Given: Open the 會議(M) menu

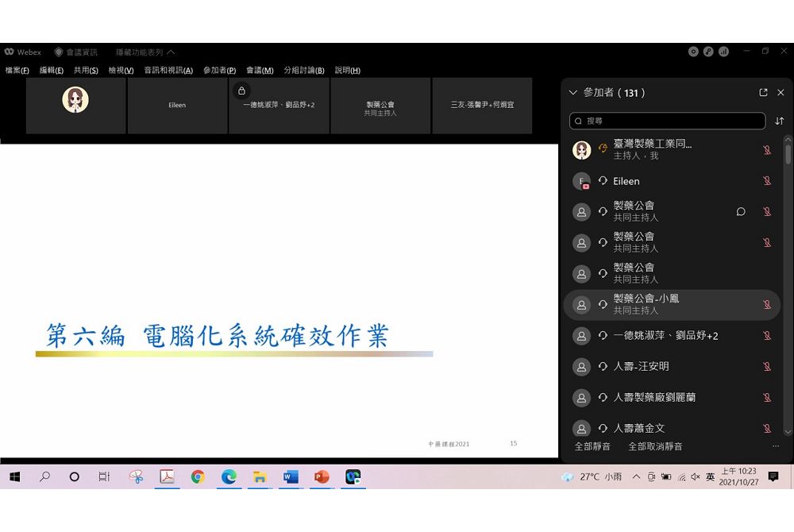Looking at the screenshot, I should [260, 71].
